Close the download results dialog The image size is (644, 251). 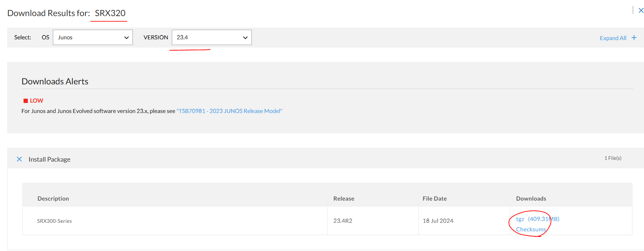point(641,10)
